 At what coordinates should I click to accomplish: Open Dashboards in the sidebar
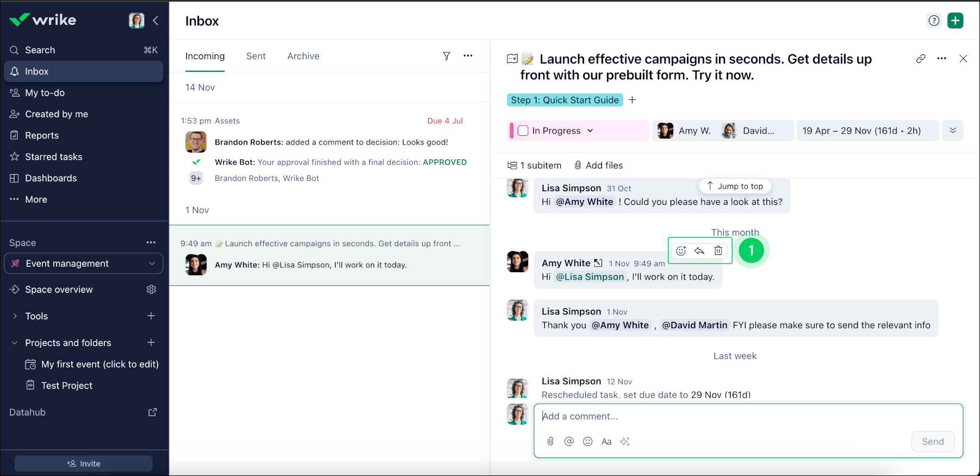(x=84, y=178)
